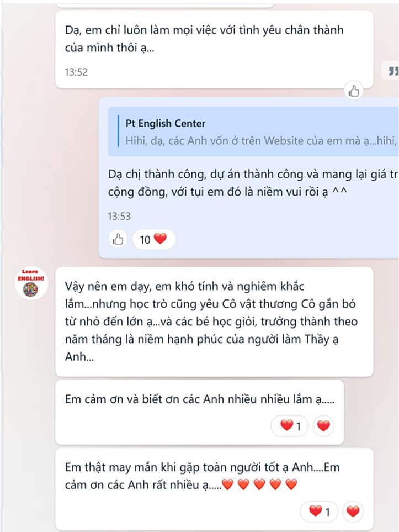Click the 13:52 timestamp
Viewport: 399px width, 532px height.
(76, 72)
